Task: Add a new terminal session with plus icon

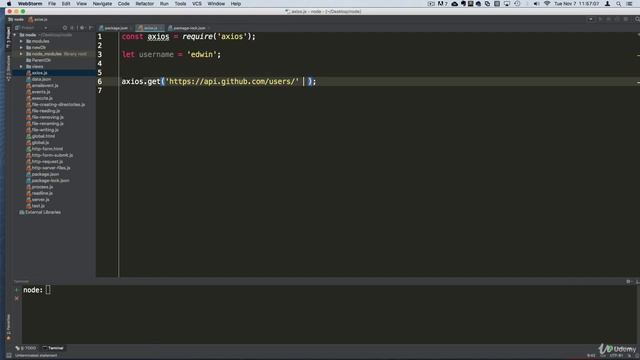Action: (17, 290)
